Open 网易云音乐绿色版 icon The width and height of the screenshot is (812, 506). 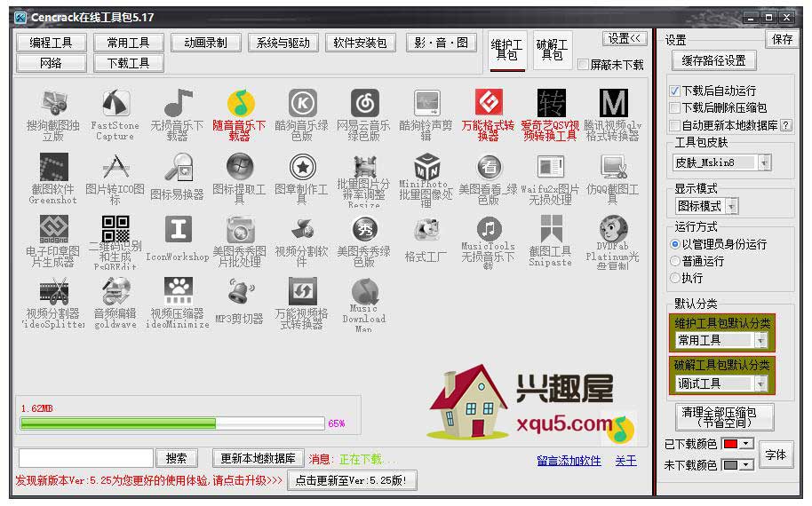tap(364, 103)
